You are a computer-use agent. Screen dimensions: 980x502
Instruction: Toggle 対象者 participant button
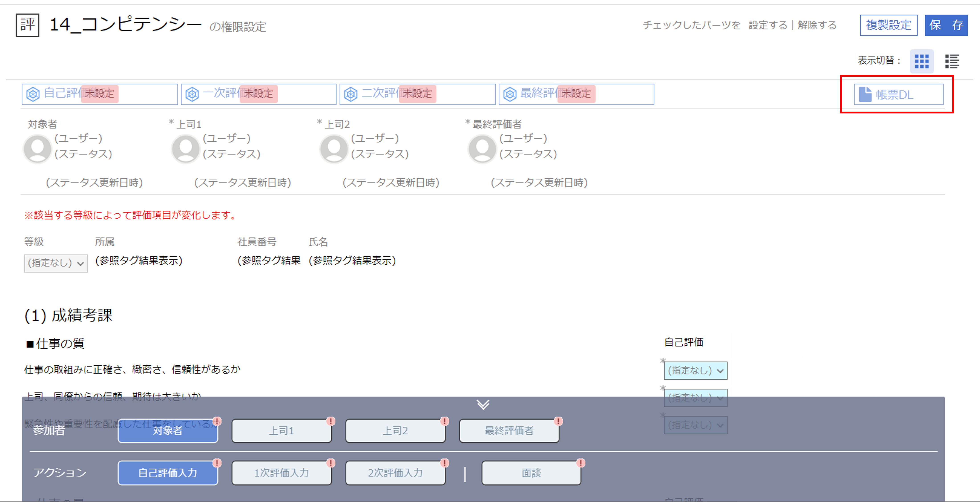click(167, 431)
